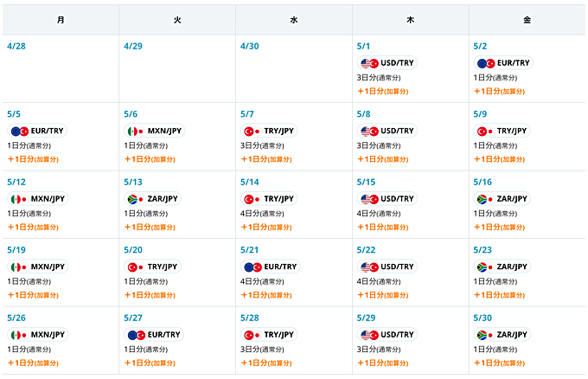Click the MXN/JPY flag icon on 5/26
The width and height of the screenshot is (588, 379).
click(x=19, y=334)
